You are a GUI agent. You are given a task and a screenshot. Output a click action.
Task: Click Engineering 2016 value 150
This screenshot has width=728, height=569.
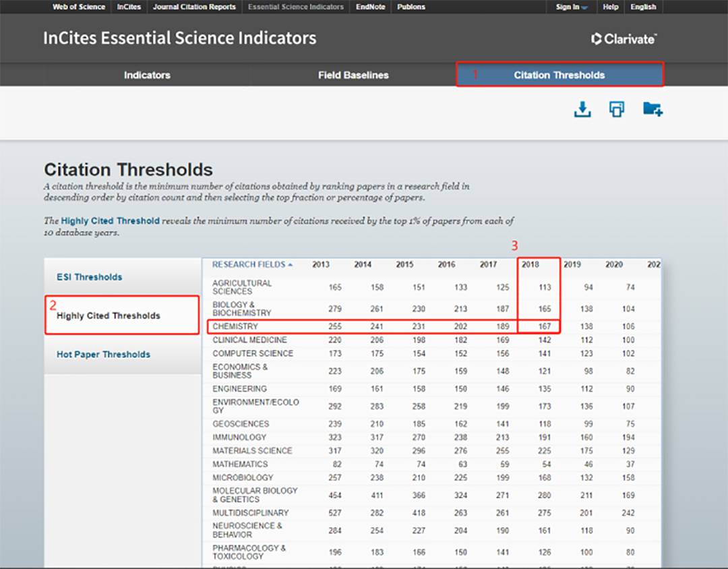coord(460,389)
